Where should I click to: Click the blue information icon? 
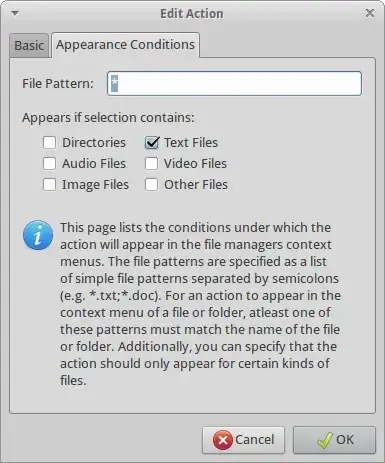(38, 235)
